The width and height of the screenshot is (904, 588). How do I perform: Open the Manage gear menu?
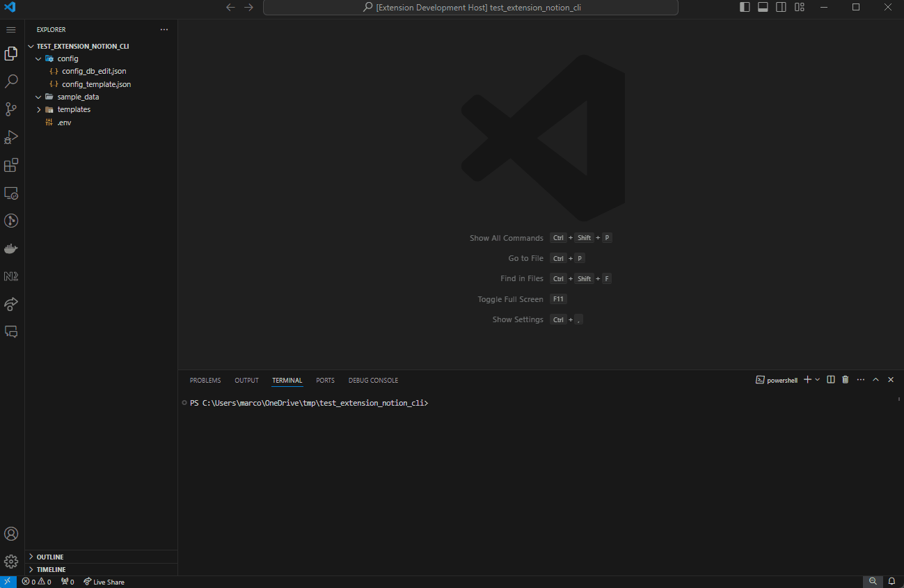tap(11, 562)
